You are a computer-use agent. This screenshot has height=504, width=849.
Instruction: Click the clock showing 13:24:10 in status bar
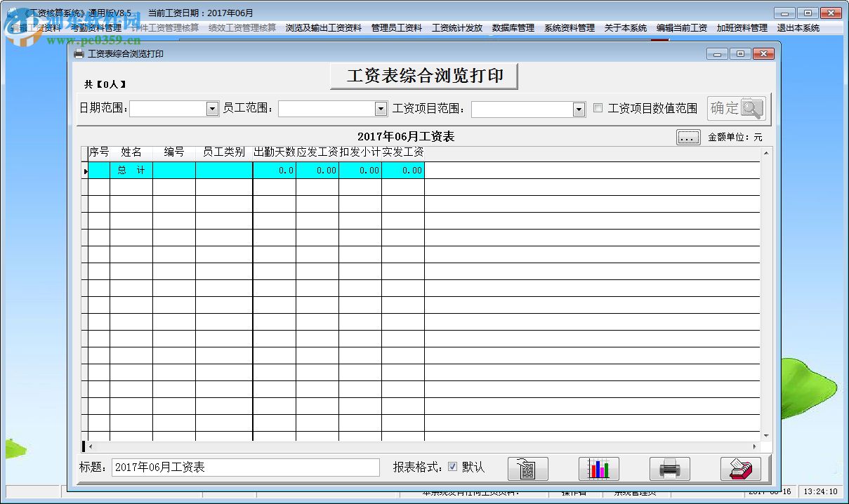click(820, 492)
